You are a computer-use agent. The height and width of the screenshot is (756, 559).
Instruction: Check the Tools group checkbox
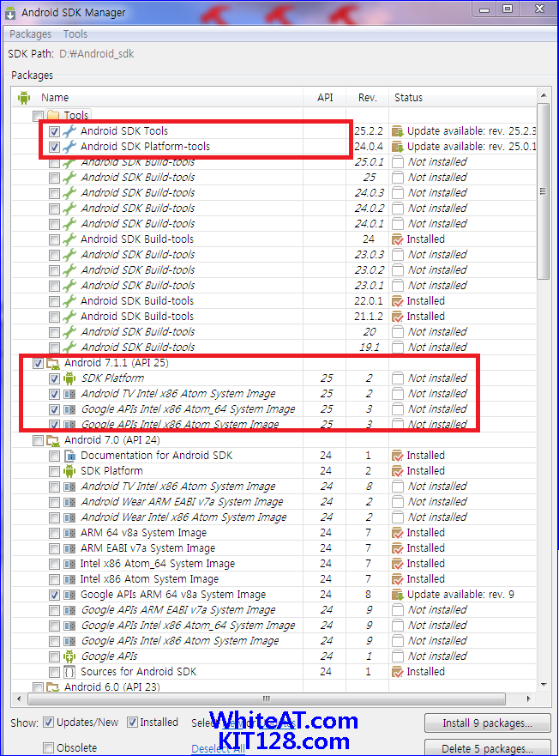click(38, 116)
